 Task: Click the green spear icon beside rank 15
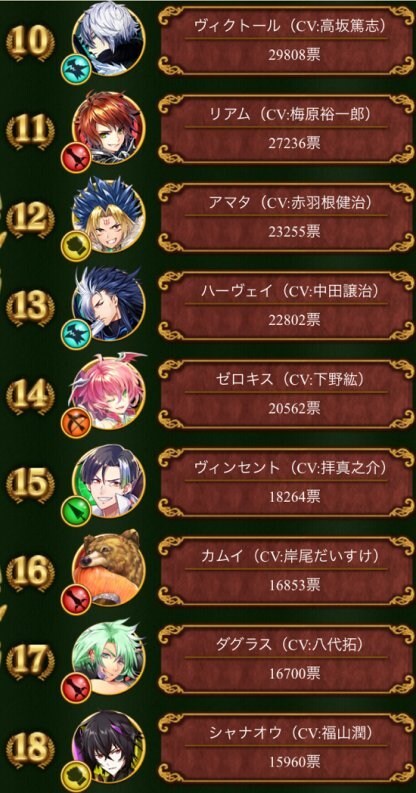point(76,511)
